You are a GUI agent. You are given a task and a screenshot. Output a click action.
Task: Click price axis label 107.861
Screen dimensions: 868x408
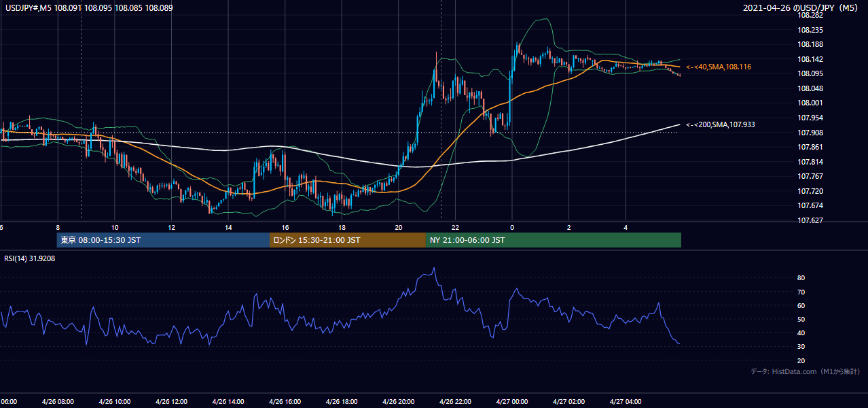click(810, 147)
